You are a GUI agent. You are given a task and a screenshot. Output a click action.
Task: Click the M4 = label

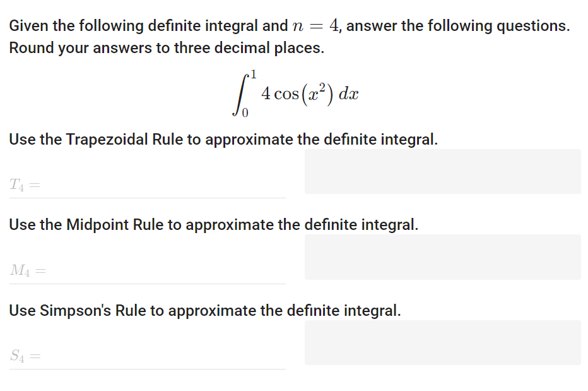[24, 270]
